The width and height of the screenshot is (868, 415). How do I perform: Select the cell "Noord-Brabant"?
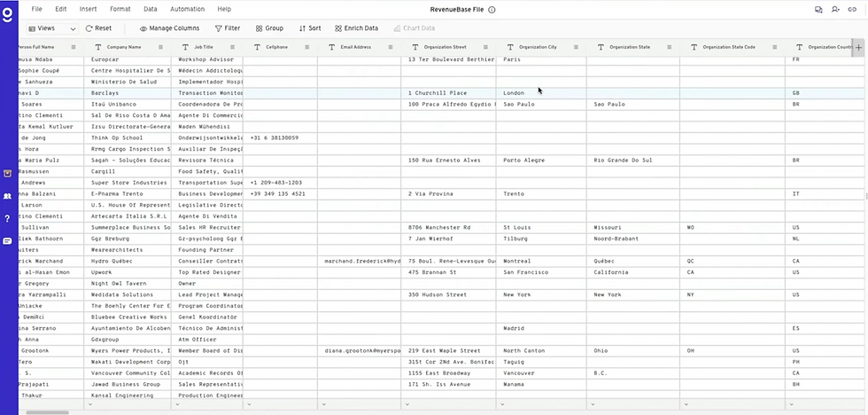pyautogui.click(x=633, y=239)
